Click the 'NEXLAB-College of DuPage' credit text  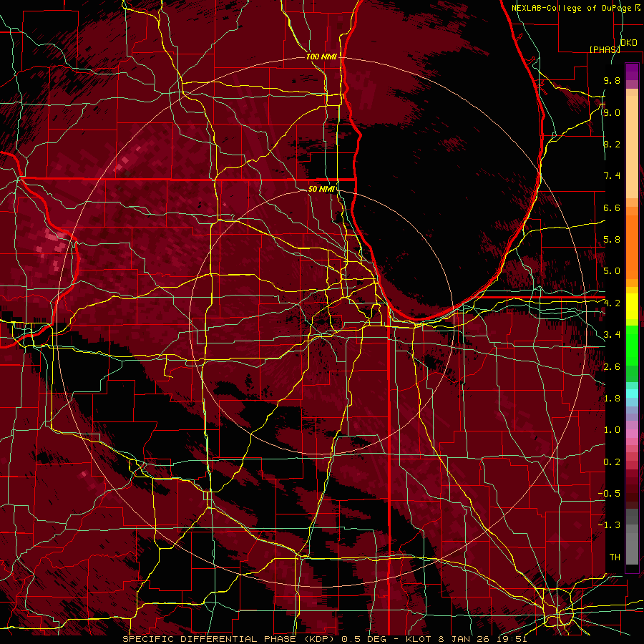(572, 8)
